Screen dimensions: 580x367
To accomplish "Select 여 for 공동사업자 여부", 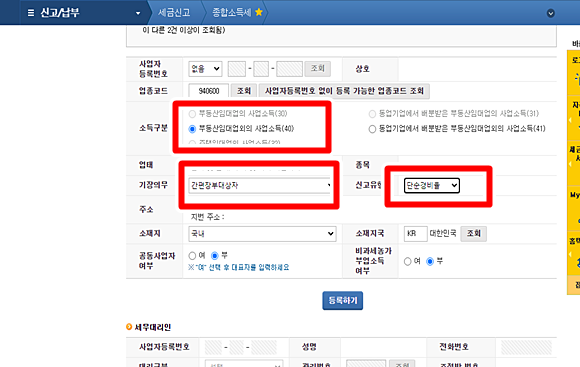I will 192,256.
